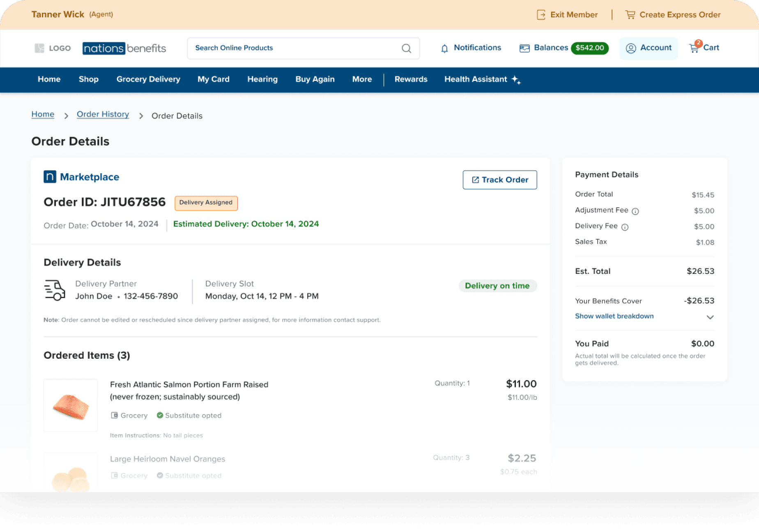This screenshot has height=532, width=759.
Task: Click the nations benefits logo
Action: (x=124, y=48)
